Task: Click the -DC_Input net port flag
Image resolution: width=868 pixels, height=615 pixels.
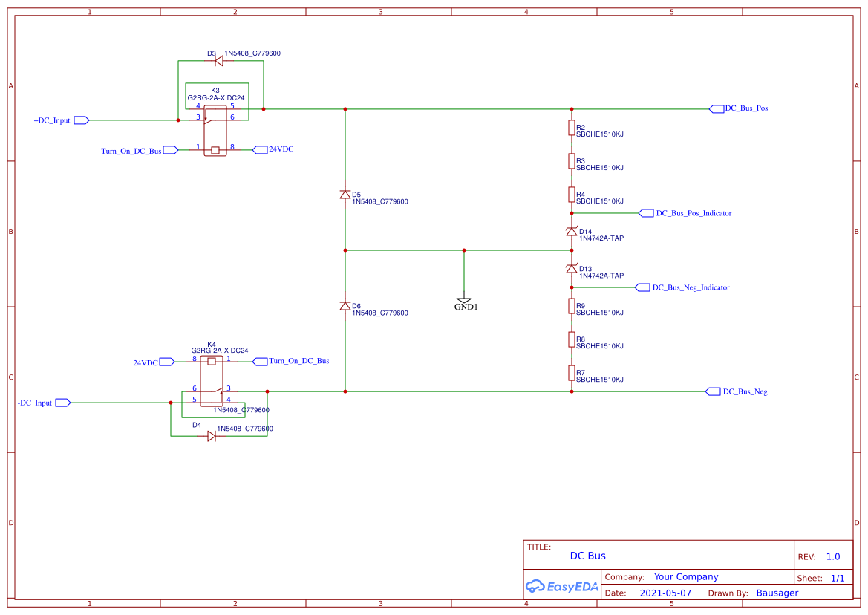Action: [63, 403]
